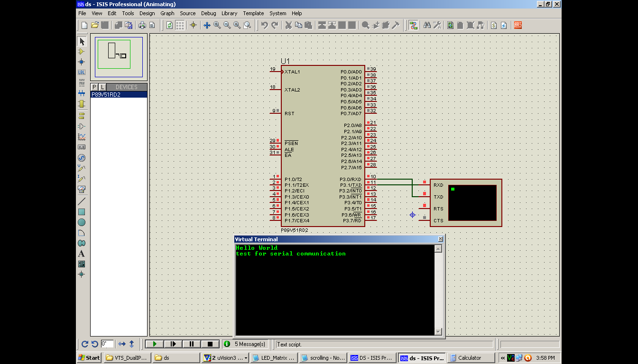This screenshot has width=638, height=364.
Task: Select Wire Label Mode (LBL tool)
Action: (82, 71)
